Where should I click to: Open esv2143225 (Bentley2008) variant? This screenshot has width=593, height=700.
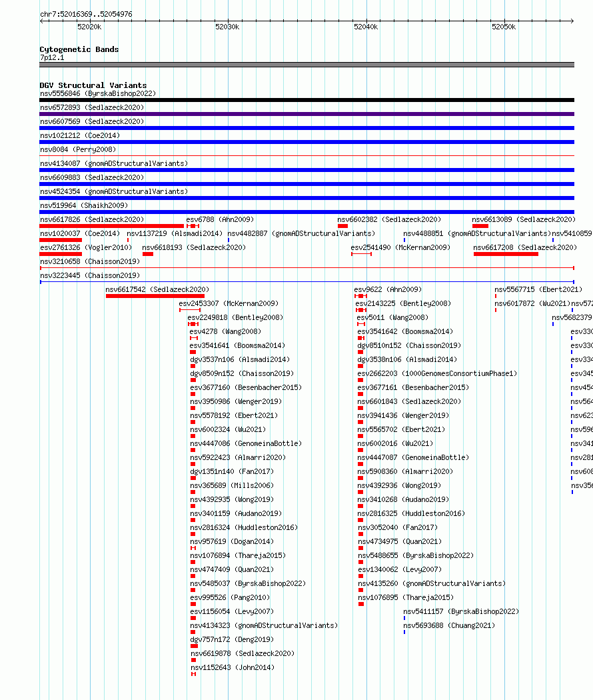[x=403, y=303]
